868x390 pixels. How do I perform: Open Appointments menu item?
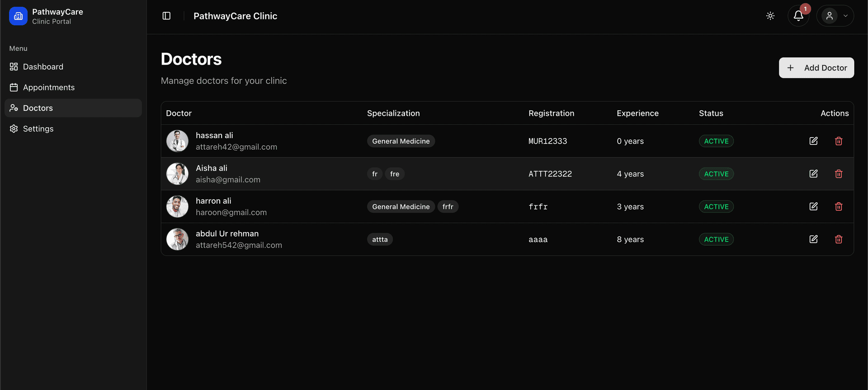tap(73, 87)
